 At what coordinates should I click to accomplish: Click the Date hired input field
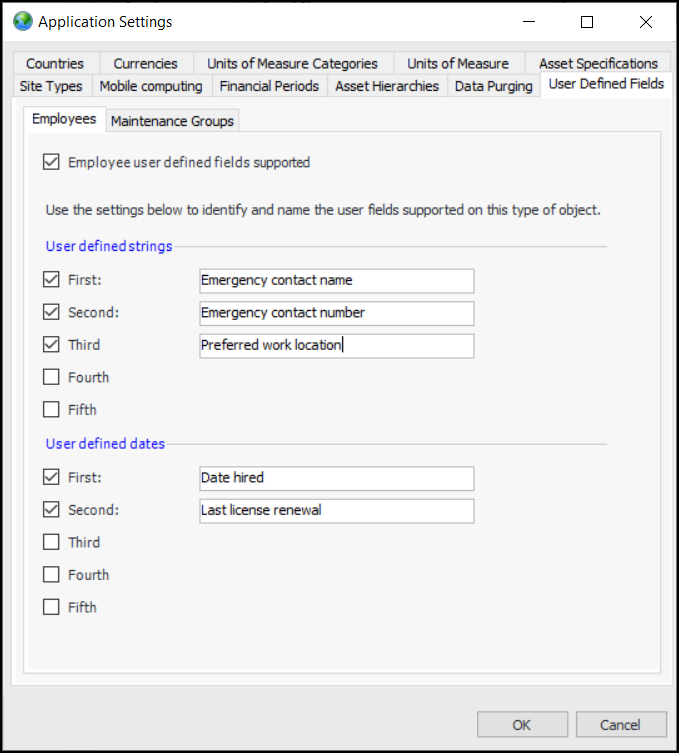pos(336,478)
